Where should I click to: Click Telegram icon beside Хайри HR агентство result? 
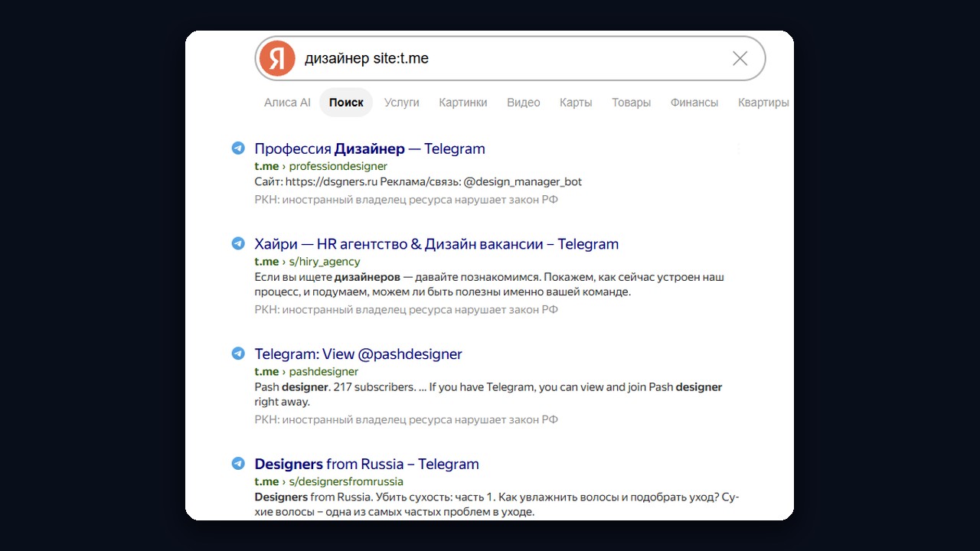coord(238,244)
